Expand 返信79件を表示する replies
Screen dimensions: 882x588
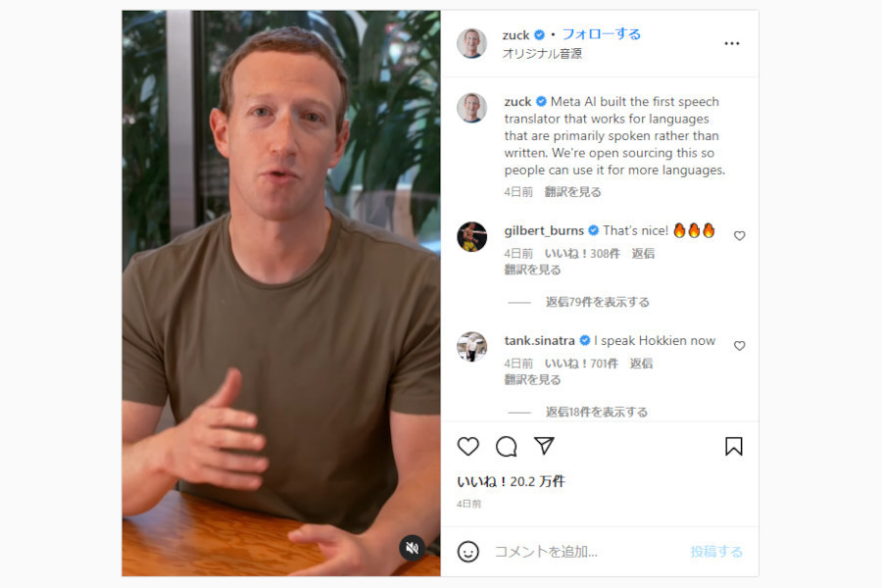pyautogui.click(x=598, y=302)
